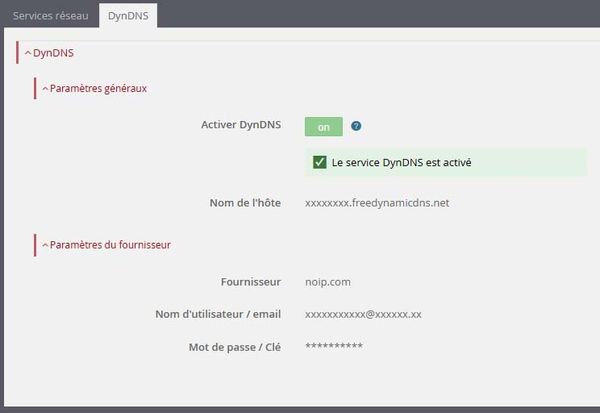Edit the Nom de l'hôte value
The image size is (600, 413).
377,203
